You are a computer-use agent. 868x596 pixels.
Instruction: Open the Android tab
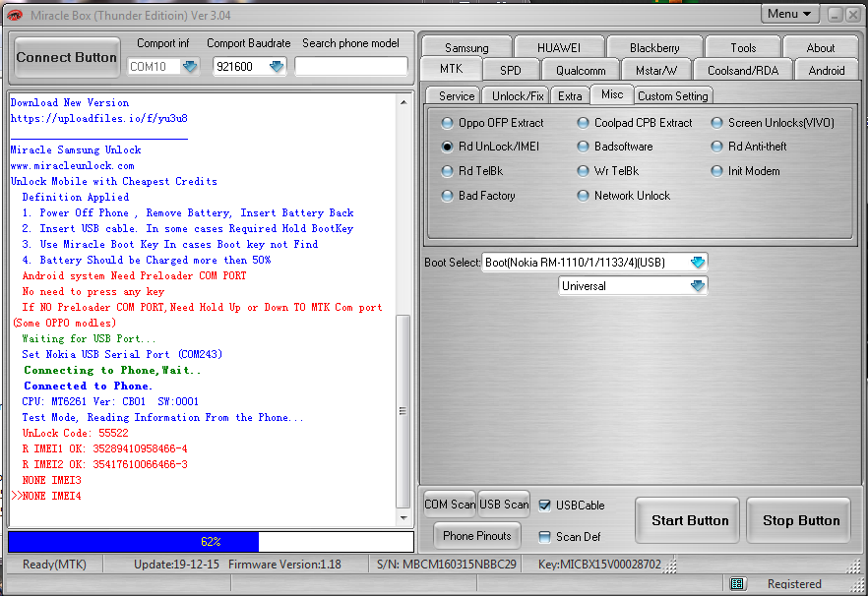click(827, 70)
